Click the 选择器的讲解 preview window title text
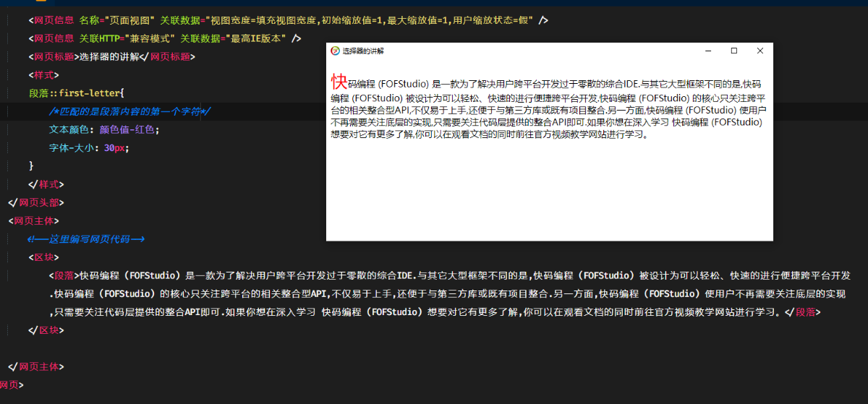Screen dimensions: 868x404 click(x=363, y=51)
